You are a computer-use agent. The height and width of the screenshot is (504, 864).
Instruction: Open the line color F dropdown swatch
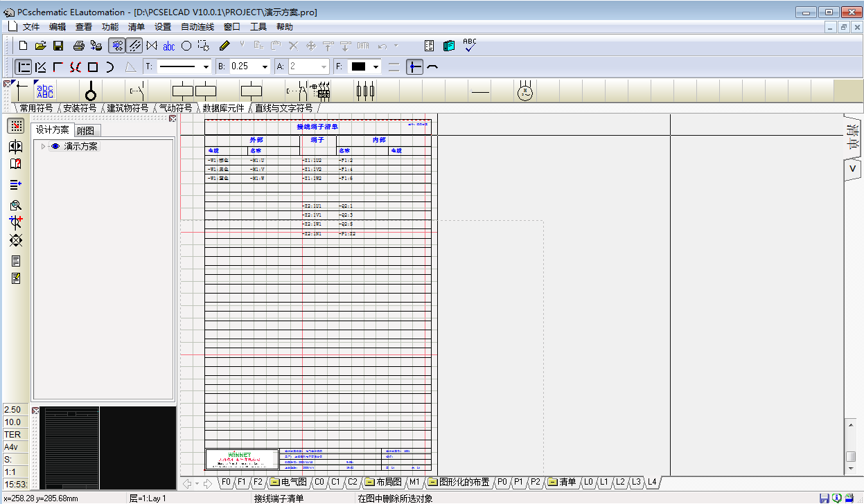pyautogui.click(x=376, y=67)
